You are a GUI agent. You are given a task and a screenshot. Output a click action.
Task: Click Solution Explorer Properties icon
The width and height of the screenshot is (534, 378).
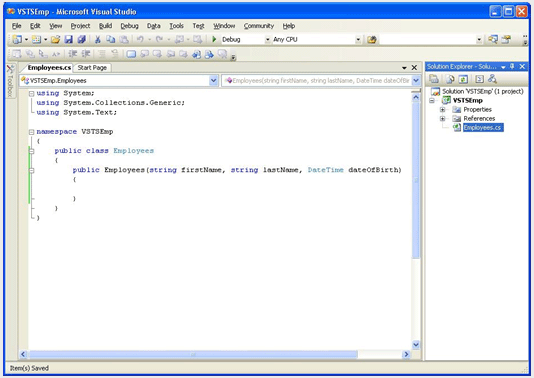tap(434, 79)
